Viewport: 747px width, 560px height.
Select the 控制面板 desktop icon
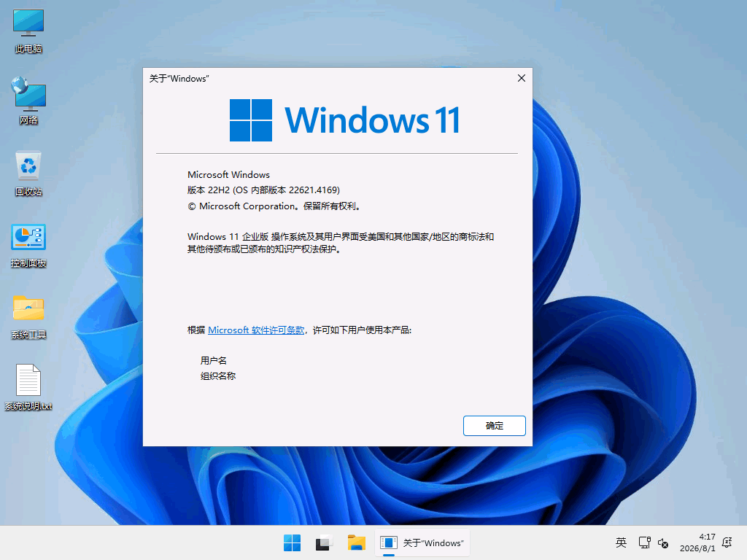click(28, 245)
